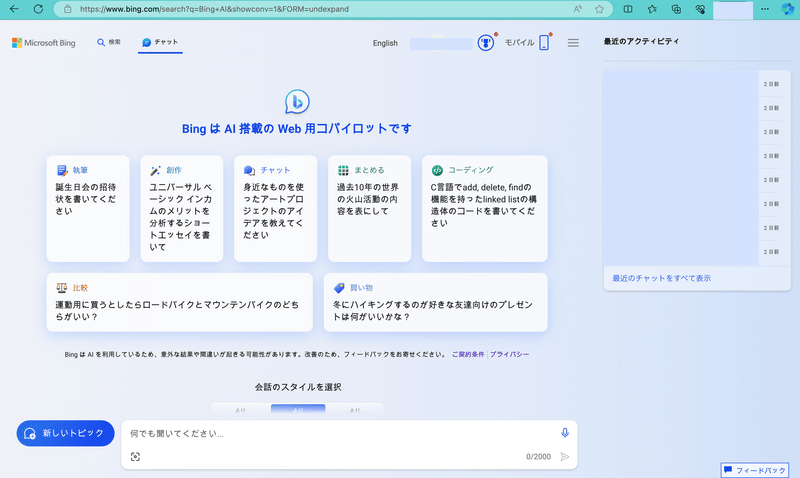This screenshot has height=478, width=800.
Task: Open 最近のチャットをすべて表示 link
Action: pyautogui.click(x=661, y=278)
